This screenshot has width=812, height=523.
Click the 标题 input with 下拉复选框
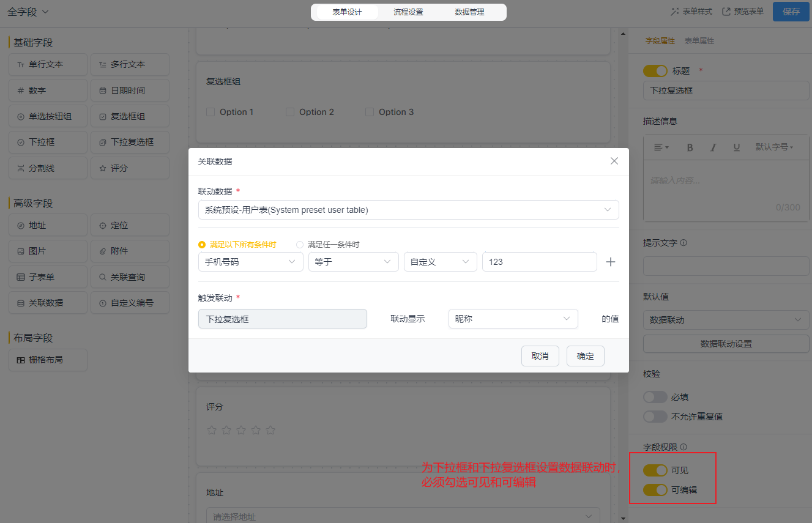(x=726, y=91)
